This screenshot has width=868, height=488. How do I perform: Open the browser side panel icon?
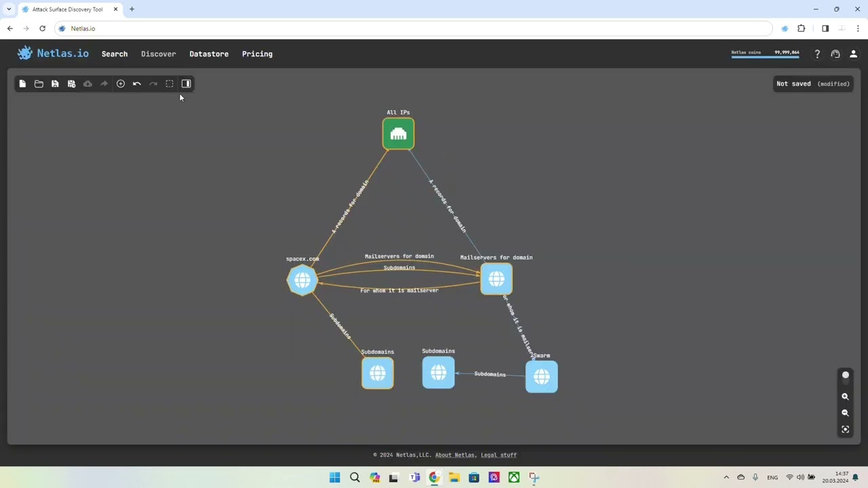pyautogui.click(x=825, y=28)
